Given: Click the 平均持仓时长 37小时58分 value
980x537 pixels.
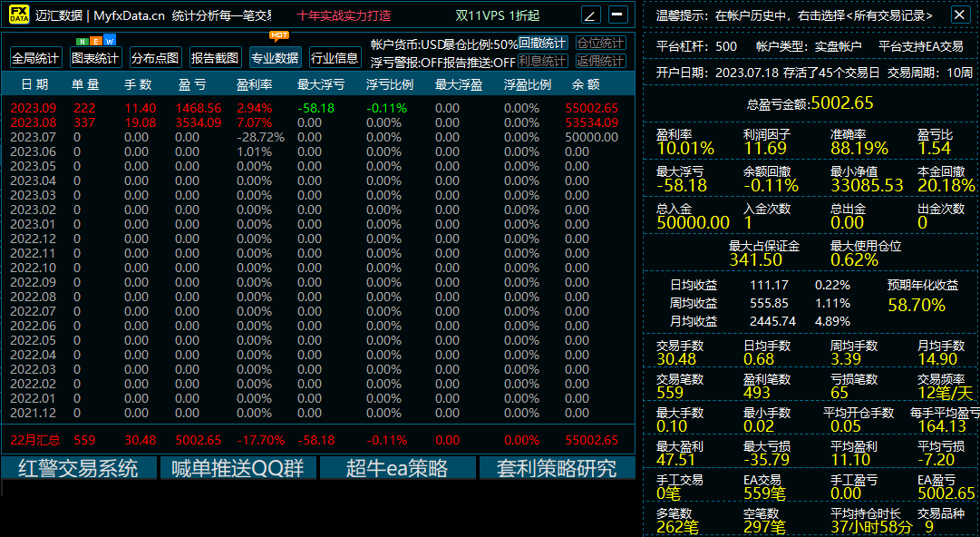Looking at the screenshot, I should (x=871, y=527).
